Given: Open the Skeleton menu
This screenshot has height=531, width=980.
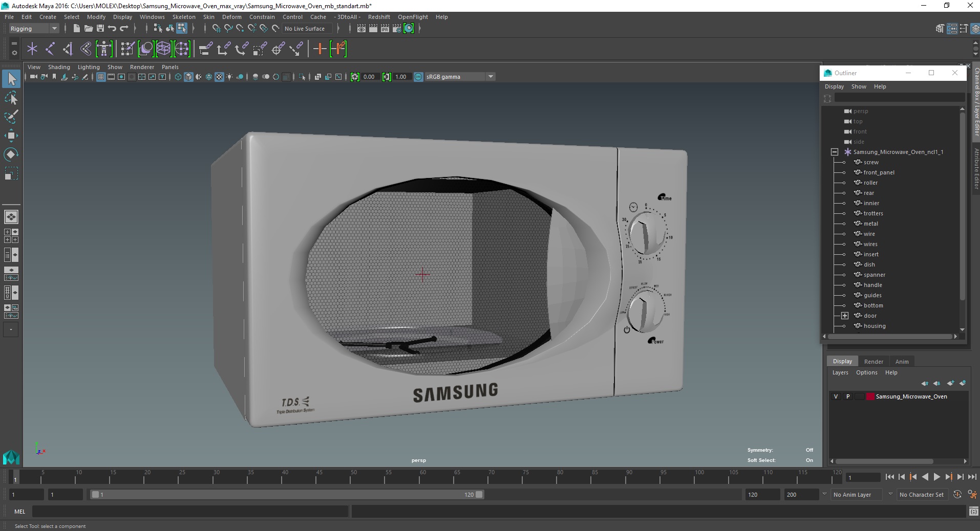Looking at the screenshot, I should pos(184,17).
